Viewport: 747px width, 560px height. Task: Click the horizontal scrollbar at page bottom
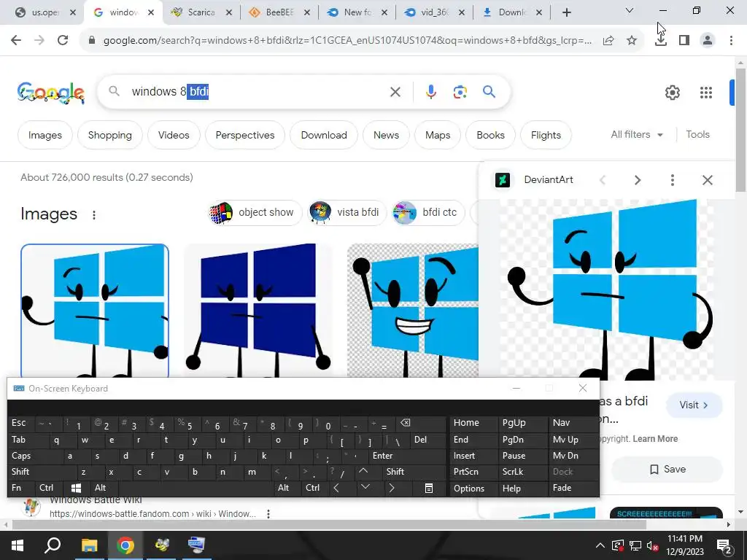pos(329,525)
